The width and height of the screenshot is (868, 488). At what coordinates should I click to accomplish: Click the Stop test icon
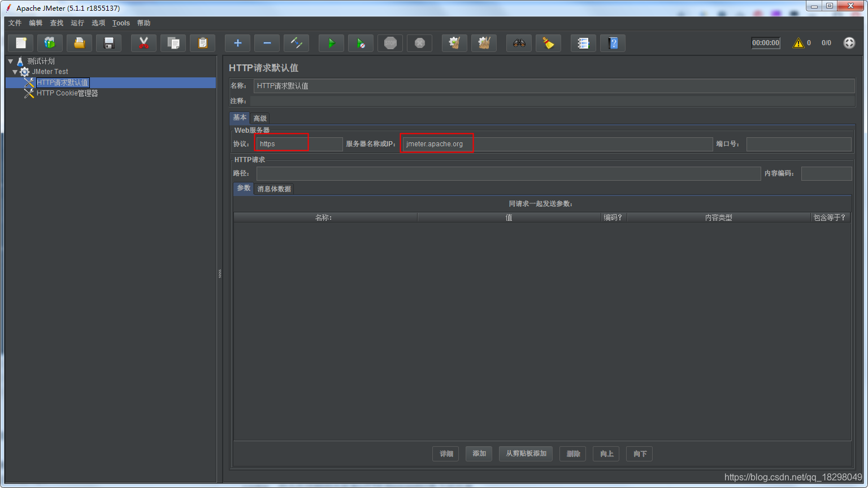pyautogui.click(x=390, y=43)
